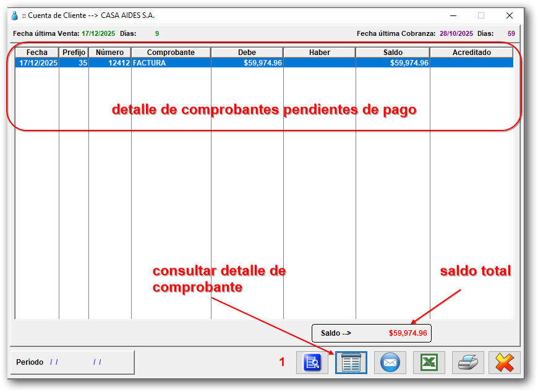Click the Período end date field

(98, 362)
